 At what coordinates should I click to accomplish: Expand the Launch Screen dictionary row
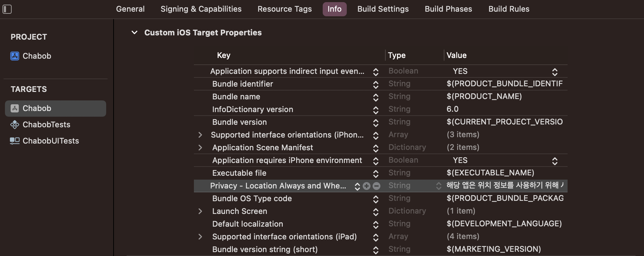pyautogui.click(x=200, y=211)
